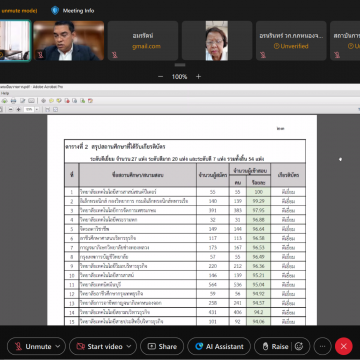360x360 pixels.
Task: Click the muted mic icon on the leftmost Unverified tile
Action: click(263, 55)
